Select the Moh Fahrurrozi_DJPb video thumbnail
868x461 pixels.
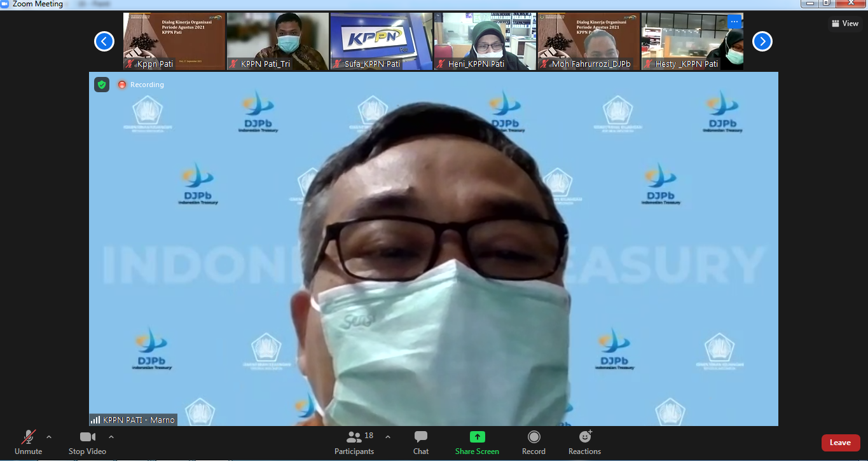coord(589,41)
